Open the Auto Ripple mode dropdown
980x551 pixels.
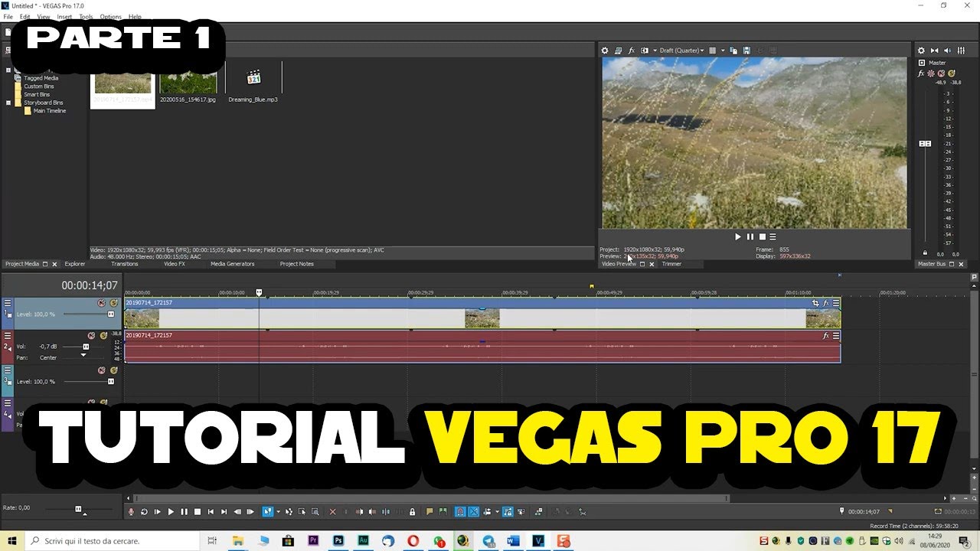click(498, 511)
